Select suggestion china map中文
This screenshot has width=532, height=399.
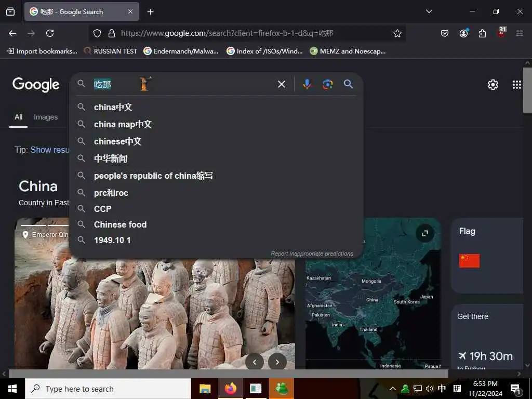216,125
